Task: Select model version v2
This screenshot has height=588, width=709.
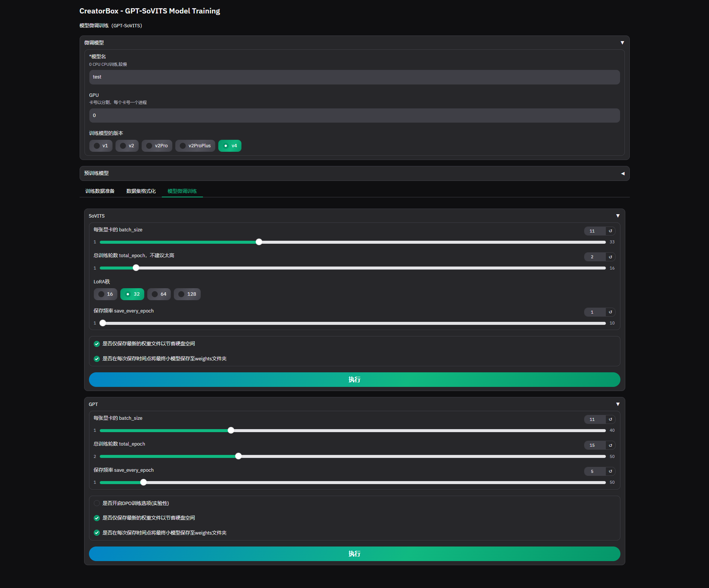Action: pos(127,146)
